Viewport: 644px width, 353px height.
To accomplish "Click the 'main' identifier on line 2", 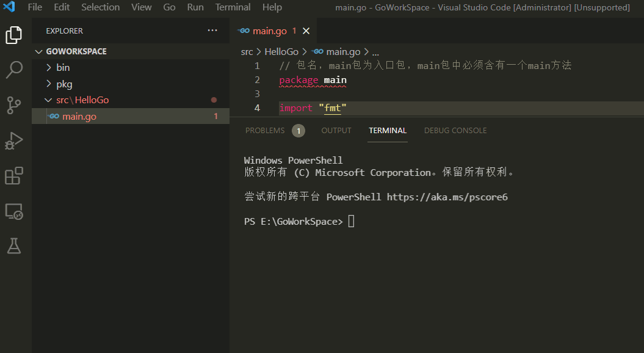I will (x=335, y=80).
